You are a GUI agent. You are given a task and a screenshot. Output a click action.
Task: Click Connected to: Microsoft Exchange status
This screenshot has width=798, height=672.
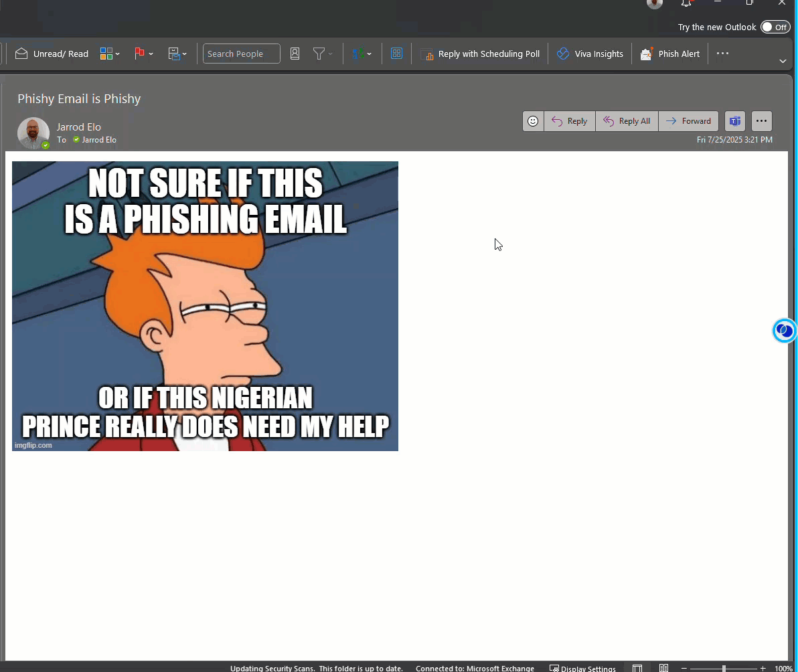(x=475, y=669)
